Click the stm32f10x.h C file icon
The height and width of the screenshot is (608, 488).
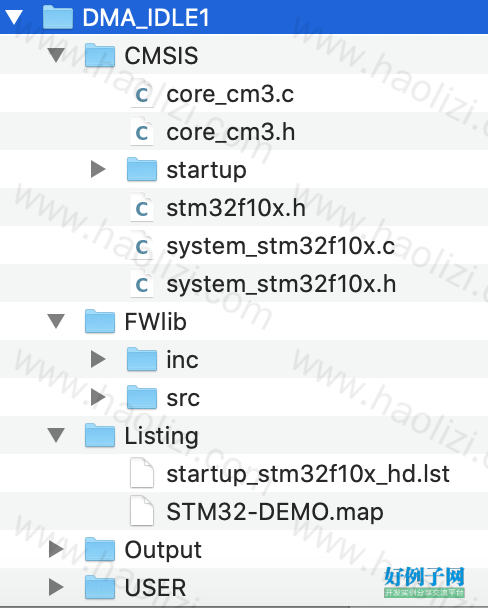(x=142, y=208)
